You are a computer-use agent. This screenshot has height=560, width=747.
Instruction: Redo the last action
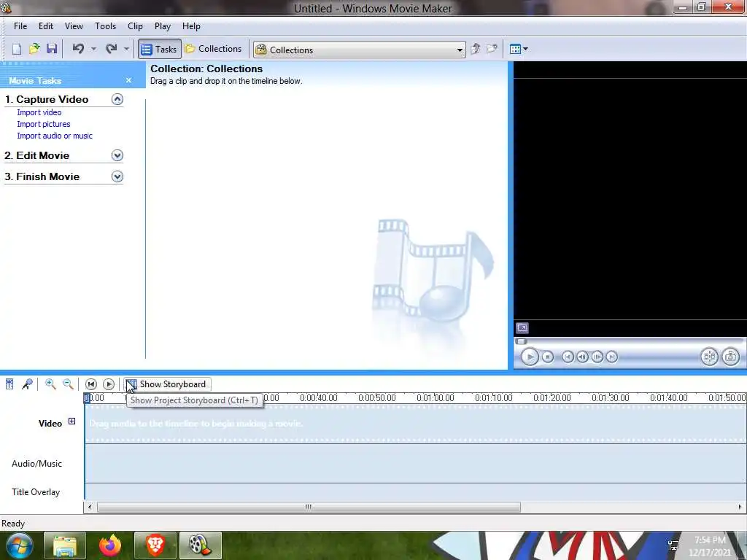coord(112,49)
